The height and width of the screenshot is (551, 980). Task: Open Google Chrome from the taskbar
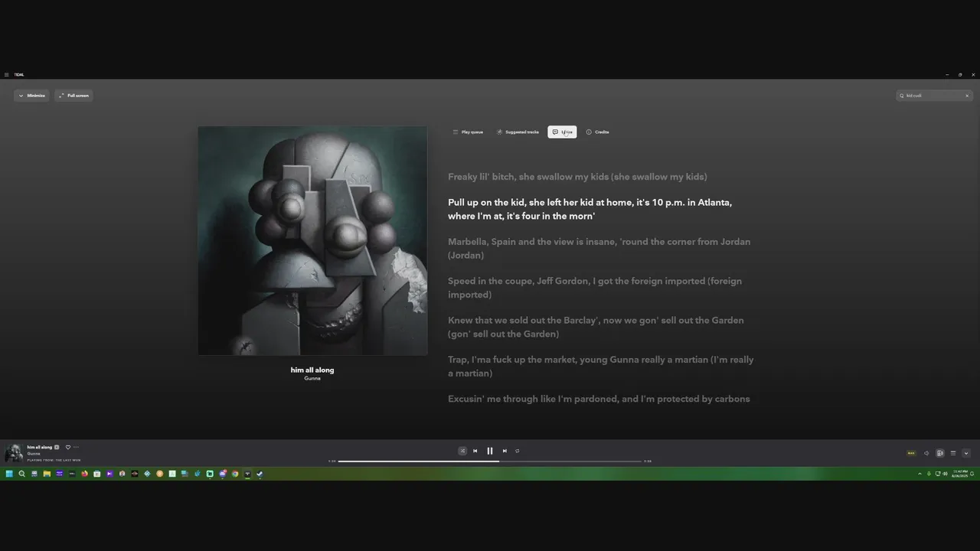pyautogui.click(x=235, y=474)
